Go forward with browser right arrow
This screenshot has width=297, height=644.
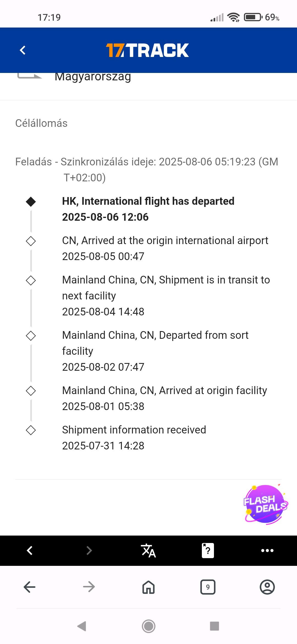[89, 587]
